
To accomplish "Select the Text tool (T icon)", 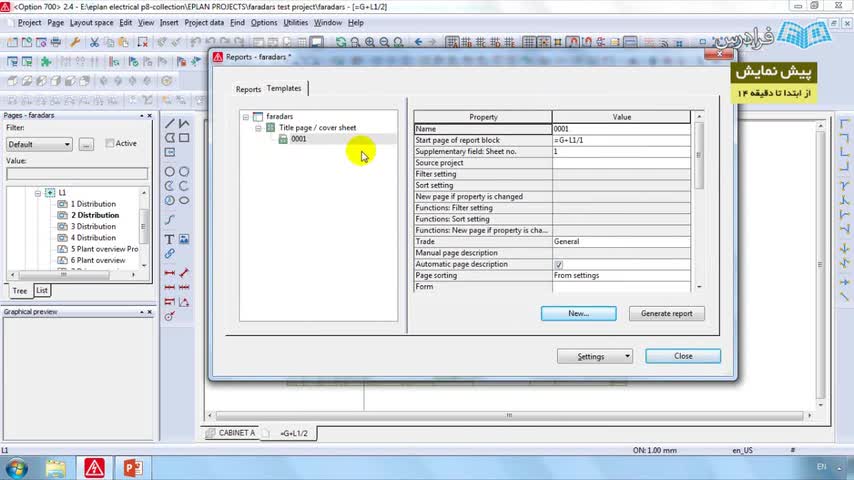I will click(x=169, y=239).
